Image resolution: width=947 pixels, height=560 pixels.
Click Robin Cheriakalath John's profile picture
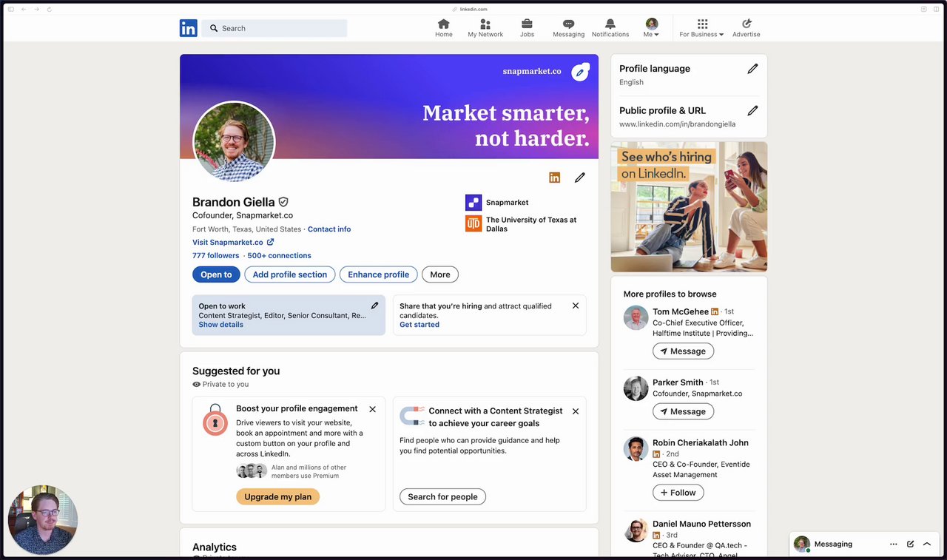pyautogui.click(x=636, y=449)
